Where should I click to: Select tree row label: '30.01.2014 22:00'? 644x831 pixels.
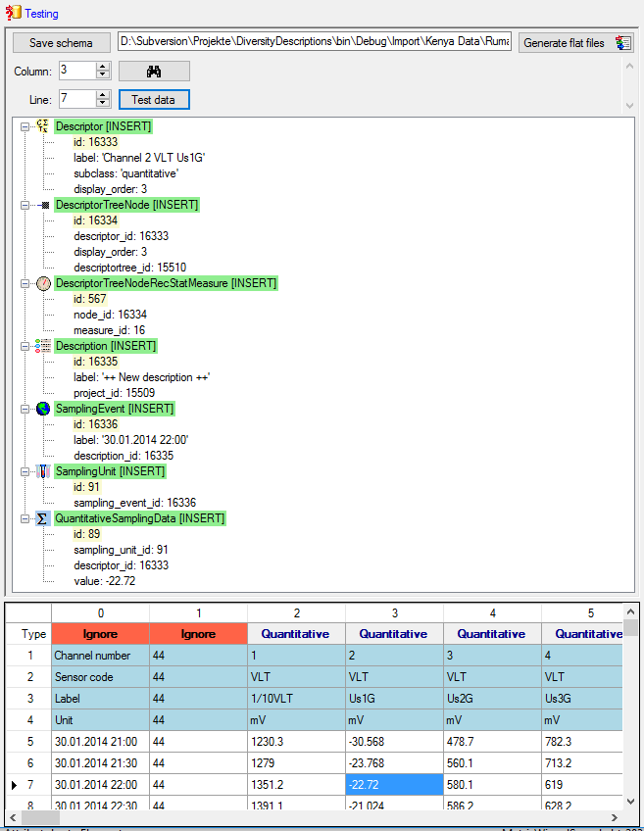point(131,440)
